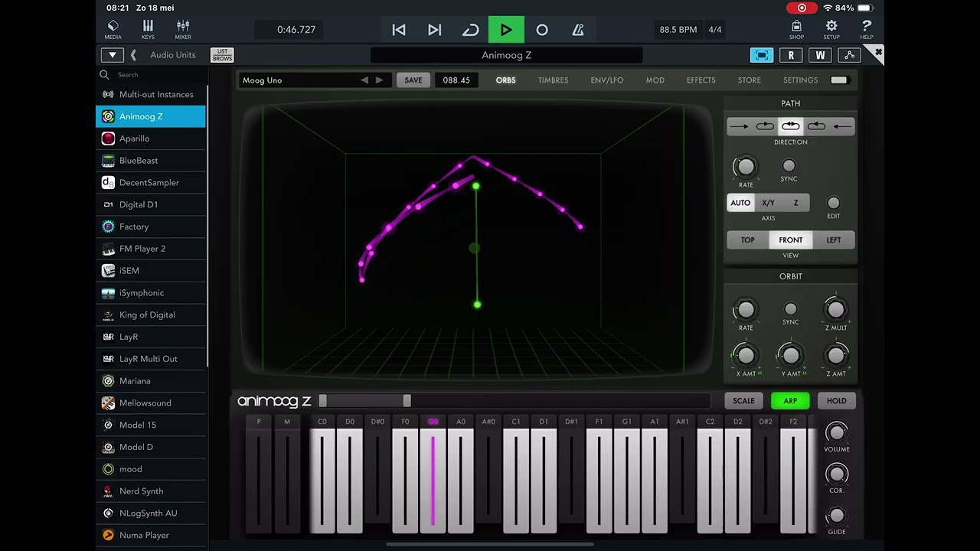Select the forward one-shot path direction arrow
The width and height of the screenshot is (980, 551).
tap(739, 126)
